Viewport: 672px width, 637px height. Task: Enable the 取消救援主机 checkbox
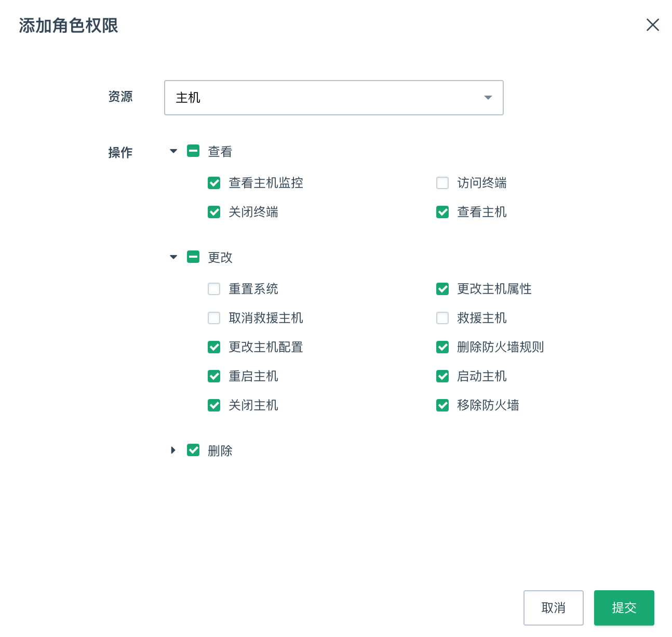pos(214,318)
